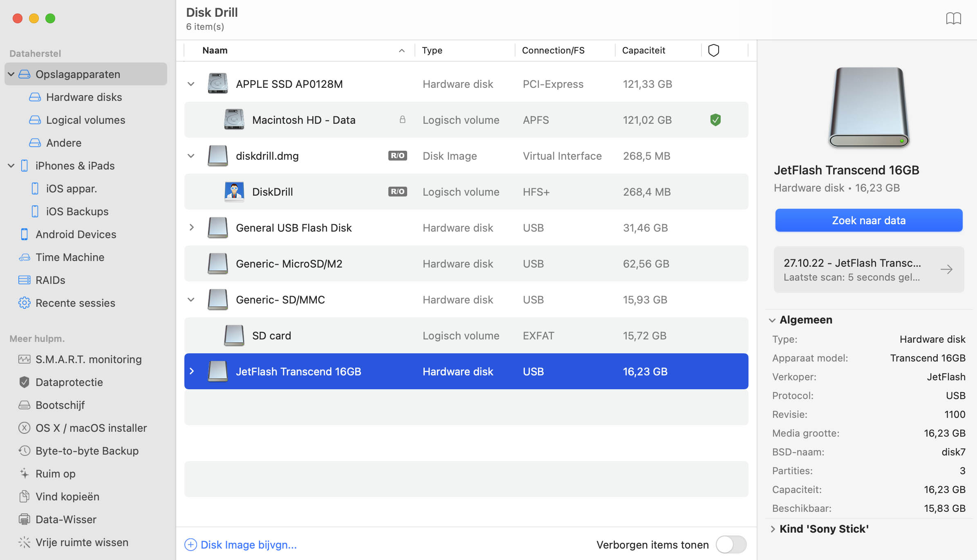Select Time Machine in sidebar
This screenshot has height=560, width=977.
click(61, 257)
